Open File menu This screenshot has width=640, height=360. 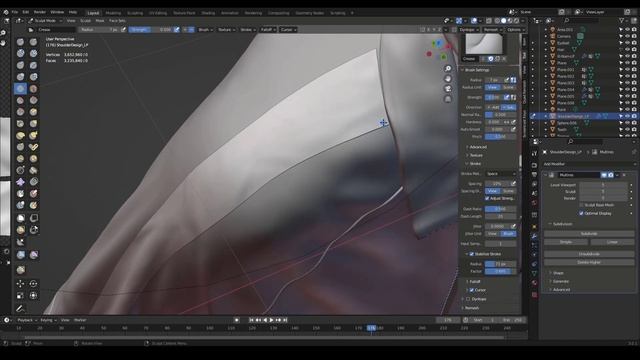click(x=15, y=12)
